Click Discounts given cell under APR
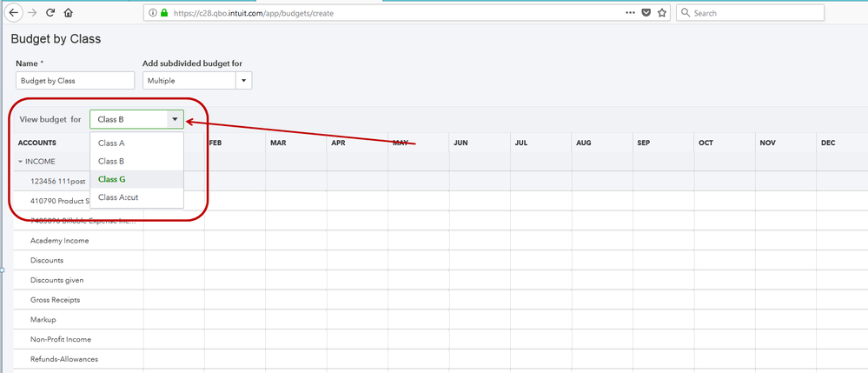The width and height of the screenshot is (868, 373). pyautogui.click(x=357, y=280)
